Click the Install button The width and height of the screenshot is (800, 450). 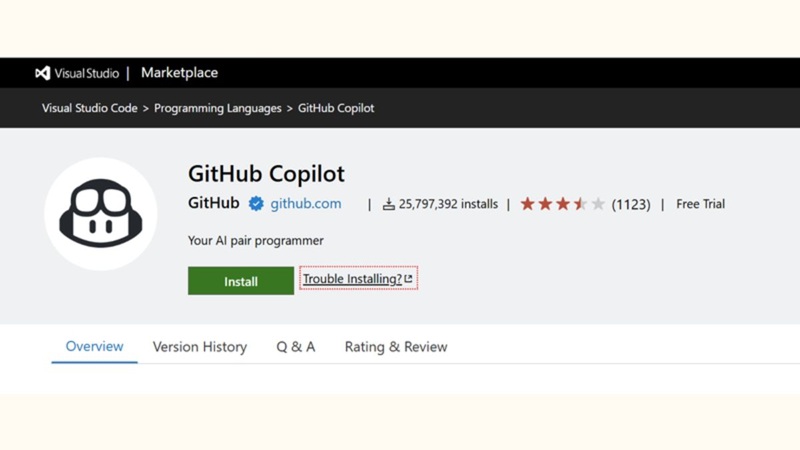241,281
